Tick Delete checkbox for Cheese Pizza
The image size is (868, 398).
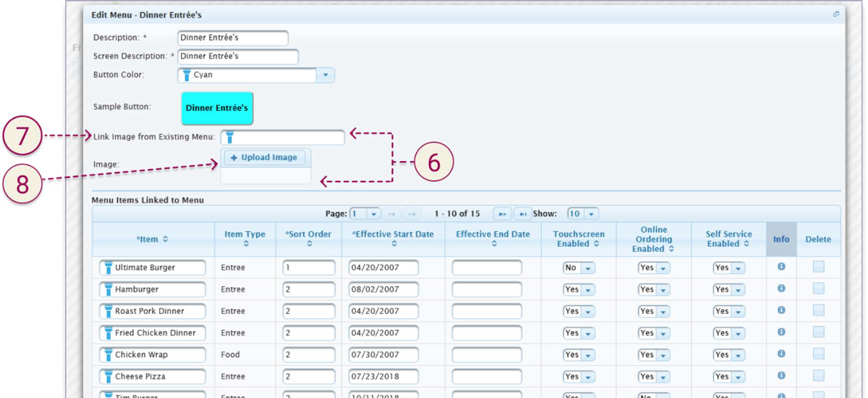pos(818,375)
